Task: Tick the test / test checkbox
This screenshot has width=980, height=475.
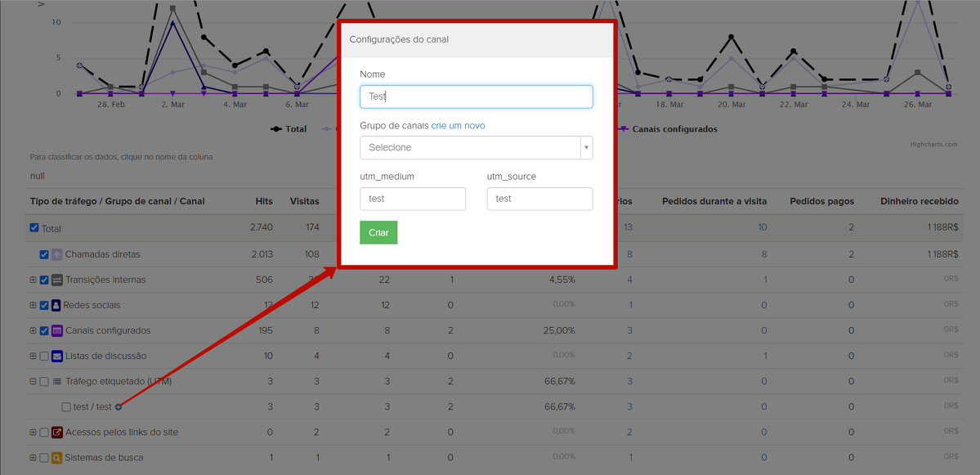Action: 66,407
